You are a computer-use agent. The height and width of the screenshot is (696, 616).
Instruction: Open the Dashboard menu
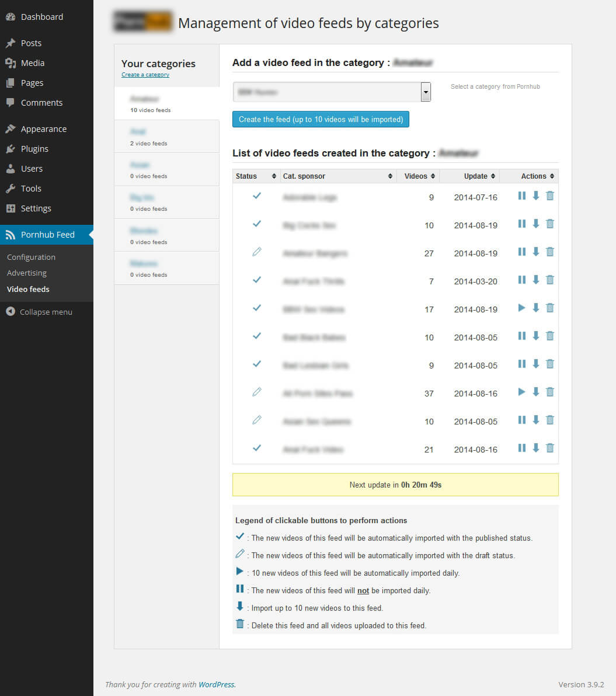(x=47, y=17)
